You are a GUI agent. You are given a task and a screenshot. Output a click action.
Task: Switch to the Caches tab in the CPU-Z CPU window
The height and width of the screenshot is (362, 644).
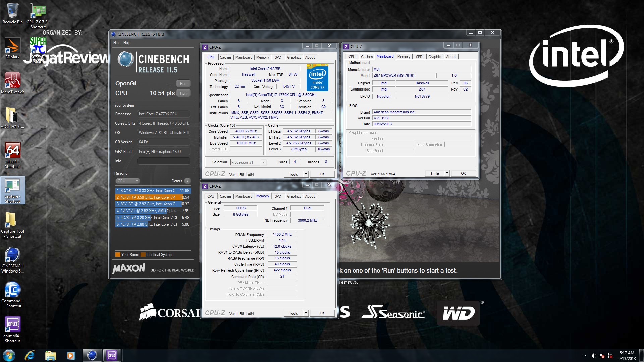(225, 57)
